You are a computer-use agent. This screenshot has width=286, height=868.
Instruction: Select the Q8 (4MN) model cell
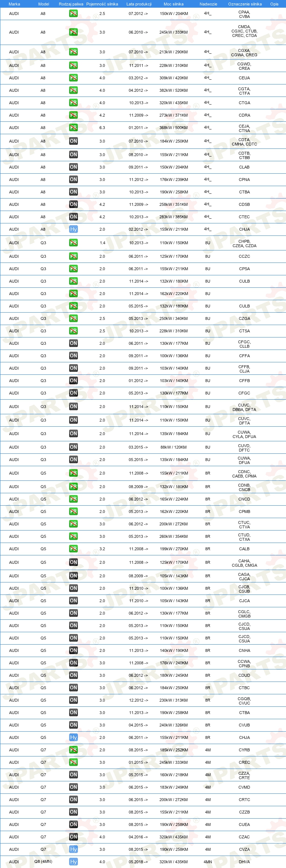coord(43,861)
